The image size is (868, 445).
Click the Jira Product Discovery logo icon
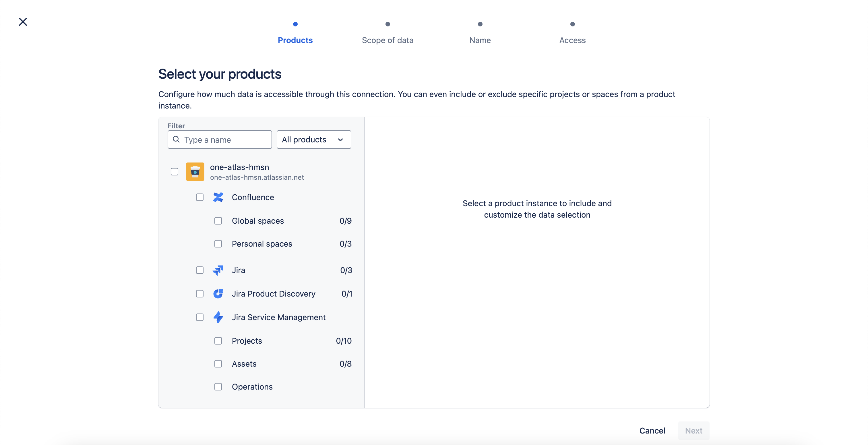(x=218, y=294)
